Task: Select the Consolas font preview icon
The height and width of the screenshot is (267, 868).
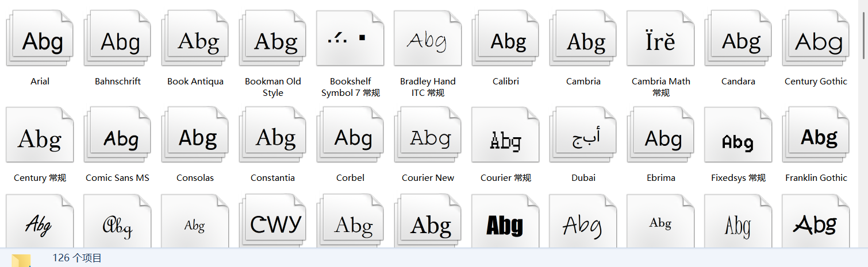Action: click(x=195, y=135)
